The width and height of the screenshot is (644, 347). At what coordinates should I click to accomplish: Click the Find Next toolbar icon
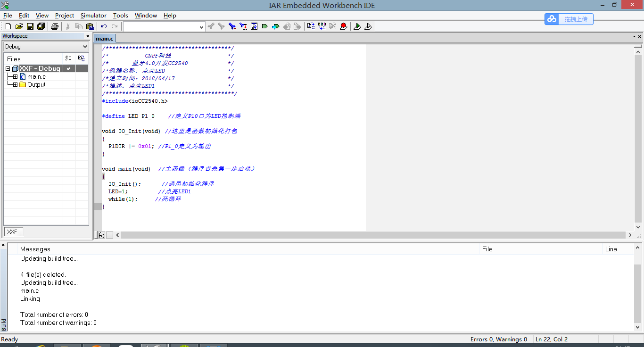click(221, 26)
